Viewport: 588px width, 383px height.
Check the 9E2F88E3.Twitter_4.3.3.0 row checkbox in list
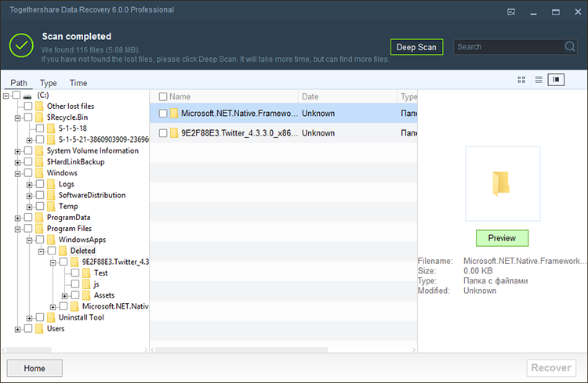coord(163,133)
